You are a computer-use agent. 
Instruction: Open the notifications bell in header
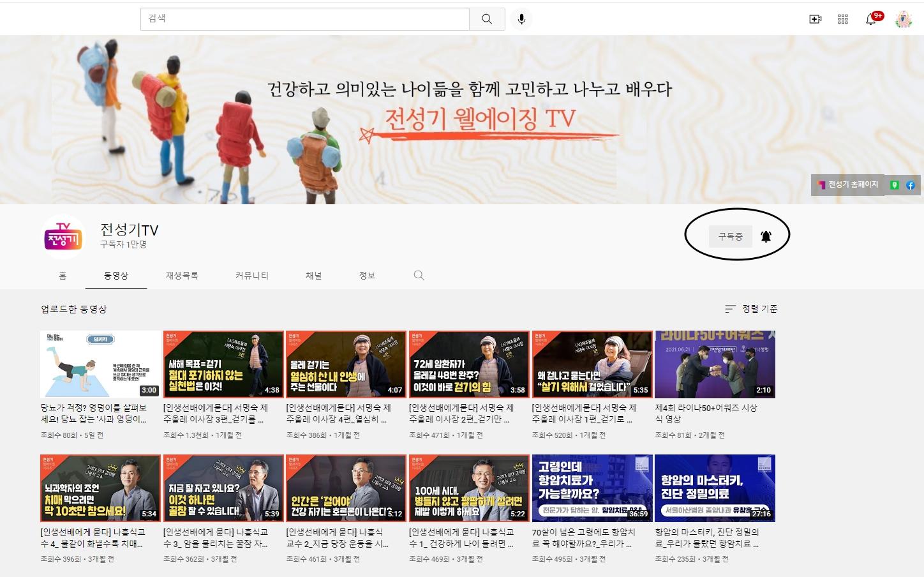[x=872, y=19]
